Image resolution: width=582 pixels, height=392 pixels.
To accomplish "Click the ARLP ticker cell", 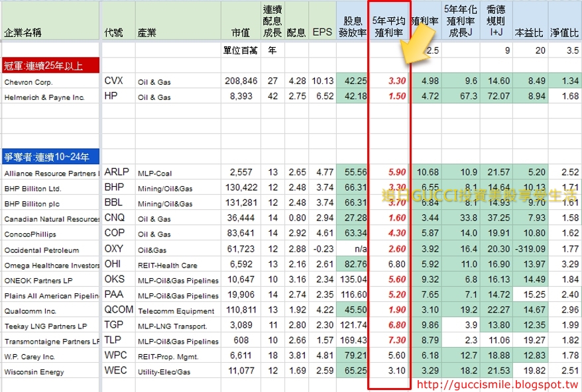I will (x=119, y=172).
